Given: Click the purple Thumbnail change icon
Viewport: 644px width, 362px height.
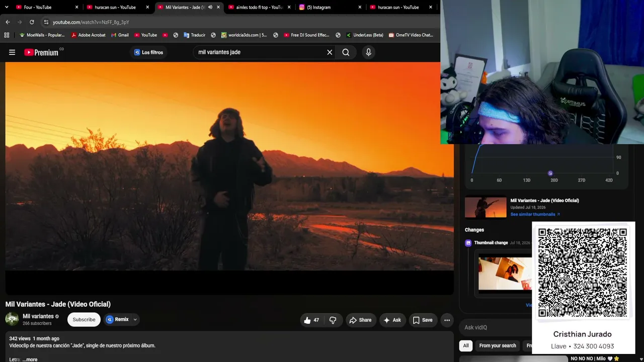Looking at the screenshot, I should [x=468, y=243].
